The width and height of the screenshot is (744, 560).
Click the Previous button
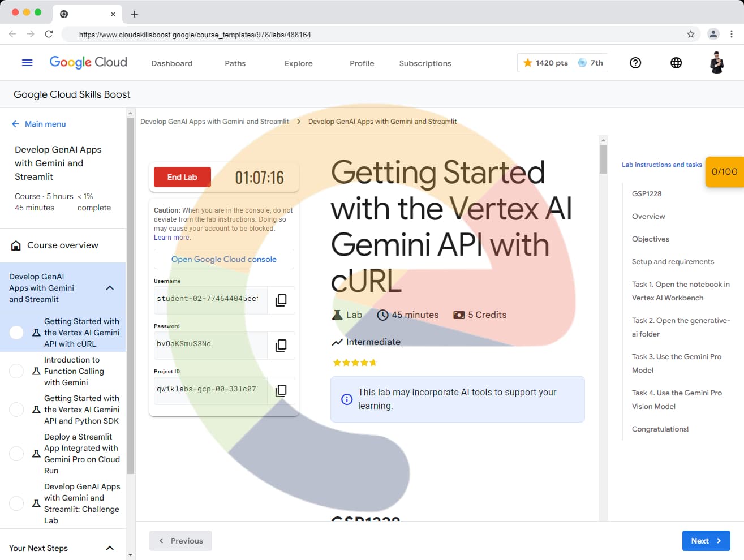click(180, 541)
